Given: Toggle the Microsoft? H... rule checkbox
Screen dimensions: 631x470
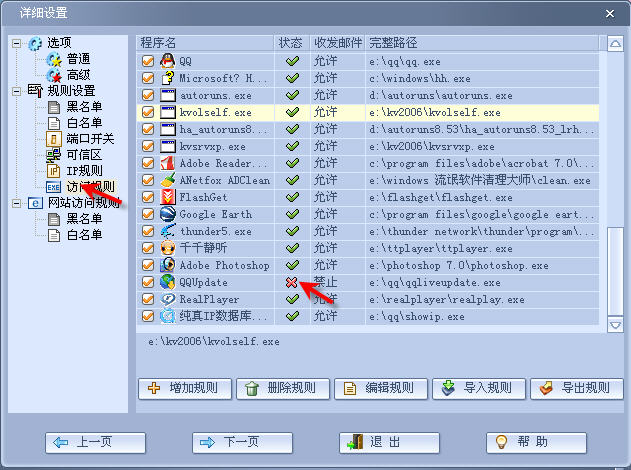Looking at the screenshot, I should pyautogui.click(x=148, y=78).
